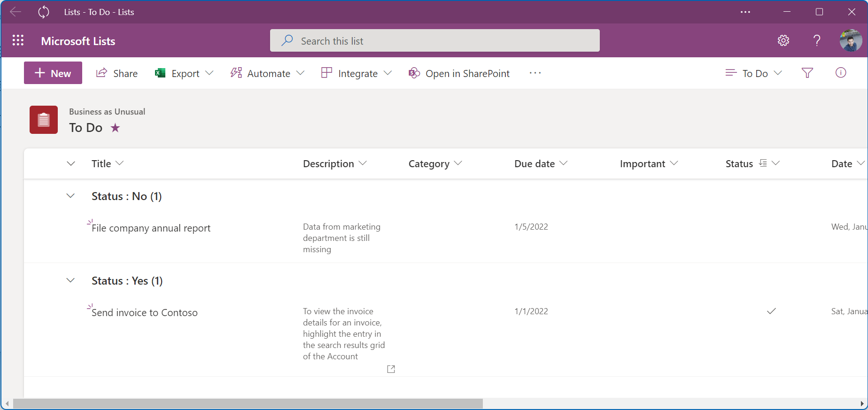Click the magnifier search icon
The width and height of the screenshot is (868, 410).
click(x=287, y=40)
